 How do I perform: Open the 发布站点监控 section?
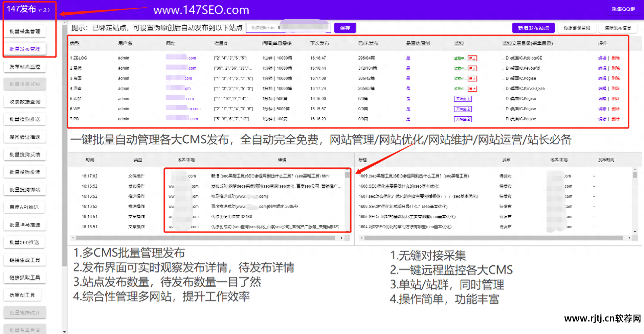tap(25, 66)
